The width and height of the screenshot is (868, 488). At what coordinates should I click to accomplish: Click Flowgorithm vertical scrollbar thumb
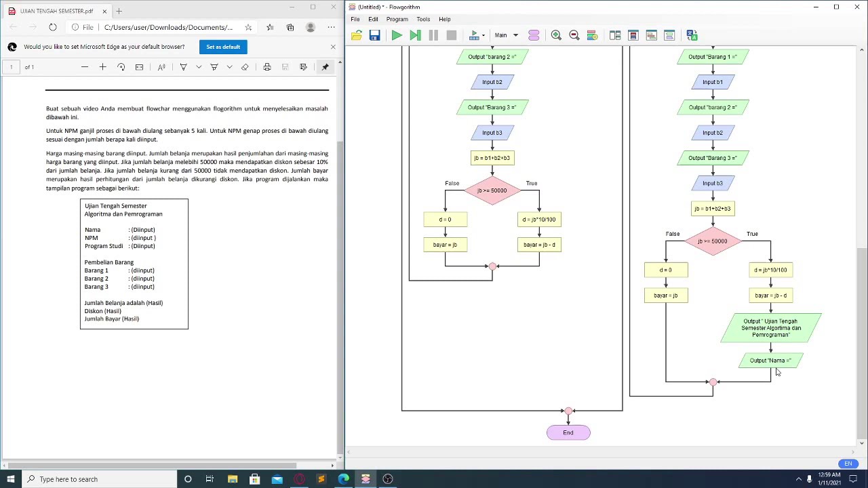click(x=862, y=342)
